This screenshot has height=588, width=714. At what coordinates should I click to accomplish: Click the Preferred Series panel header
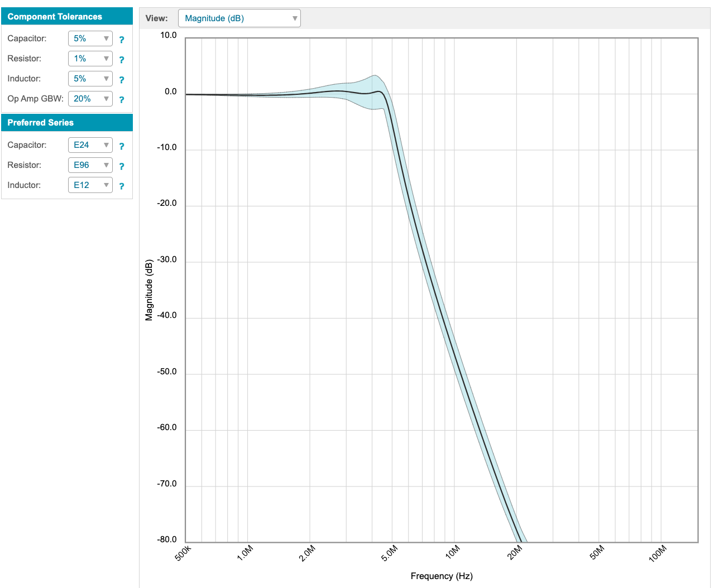[x=67, y=123]
